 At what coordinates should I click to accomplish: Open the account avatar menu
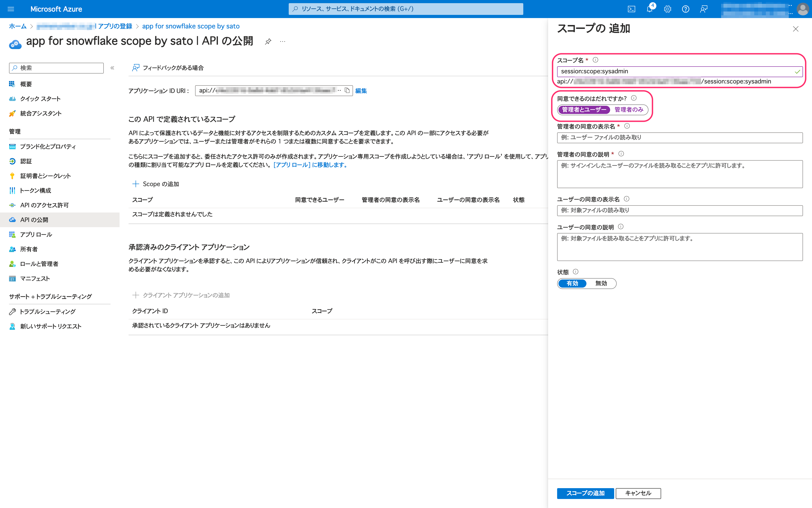pyautogui.click(x=803, y=9)
